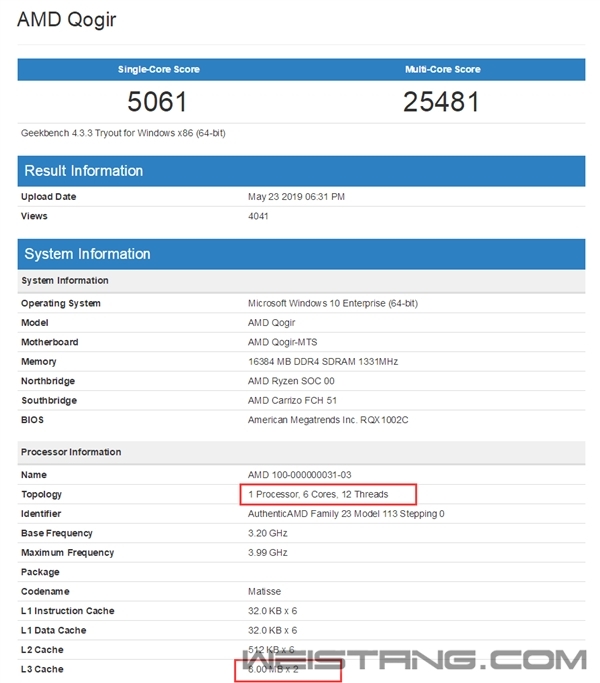Select the Multi-Core Score header
The width and height of the screenshot is (600, 683).
441,69
